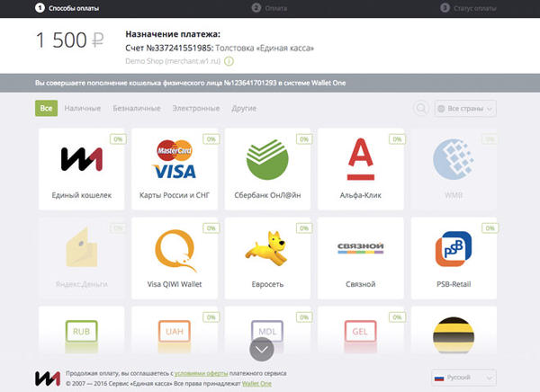This screenshot has width=540, height=392.
Task: Select Связной payment tile
Action: pos(360,259)
